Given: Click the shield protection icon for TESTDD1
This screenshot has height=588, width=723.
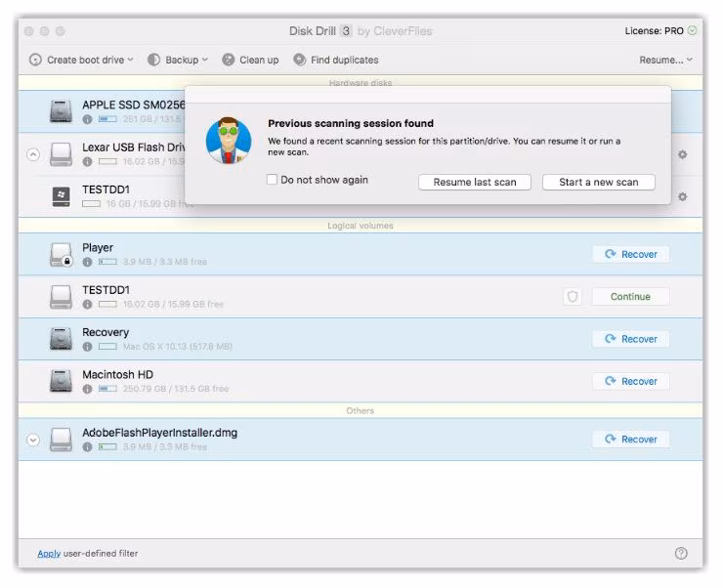Looking at the screenshot, I should (573, 297).
